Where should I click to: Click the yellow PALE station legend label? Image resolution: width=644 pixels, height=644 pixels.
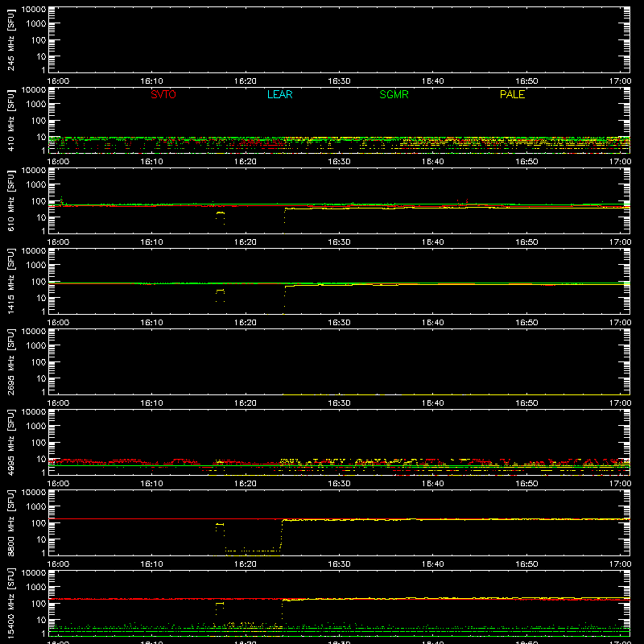[x=512, y=94]
